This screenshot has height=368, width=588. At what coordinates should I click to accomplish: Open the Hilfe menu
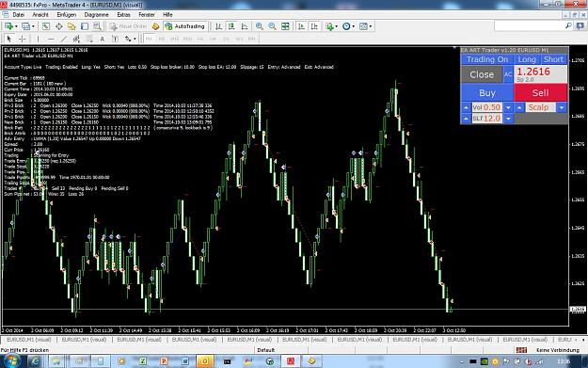point(167,15)
